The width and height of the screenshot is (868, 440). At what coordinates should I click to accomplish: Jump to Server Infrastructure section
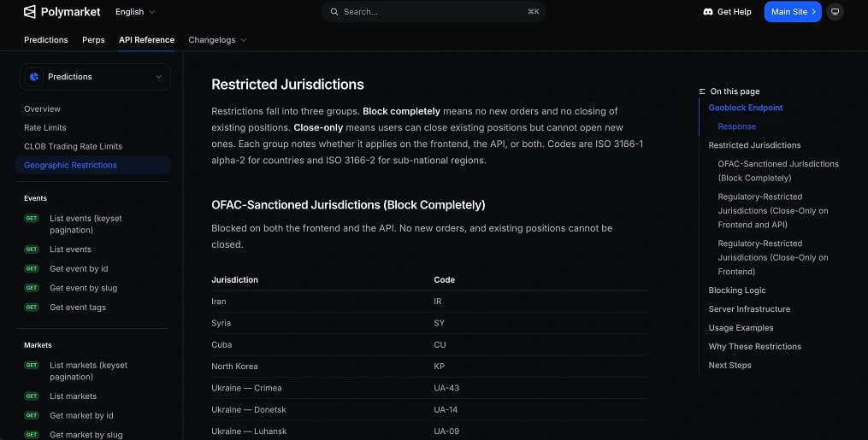click(x=749, y=309)
